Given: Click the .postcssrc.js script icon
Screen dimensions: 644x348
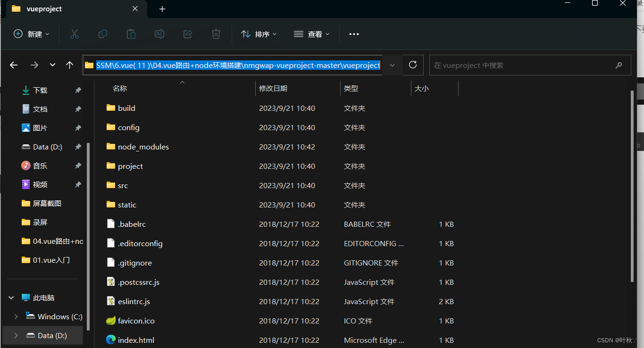Looking at the screenshot, I should [x=111, y=282].
